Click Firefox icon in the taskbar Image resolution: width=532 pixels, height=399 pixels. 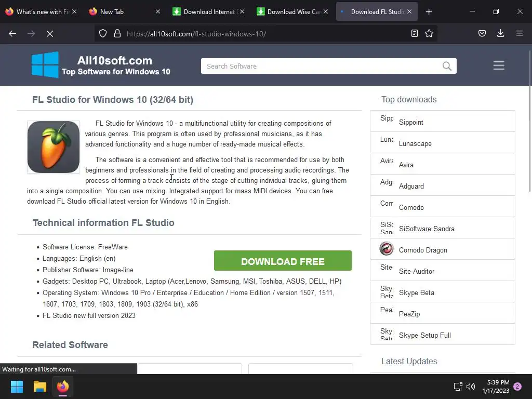63,387
